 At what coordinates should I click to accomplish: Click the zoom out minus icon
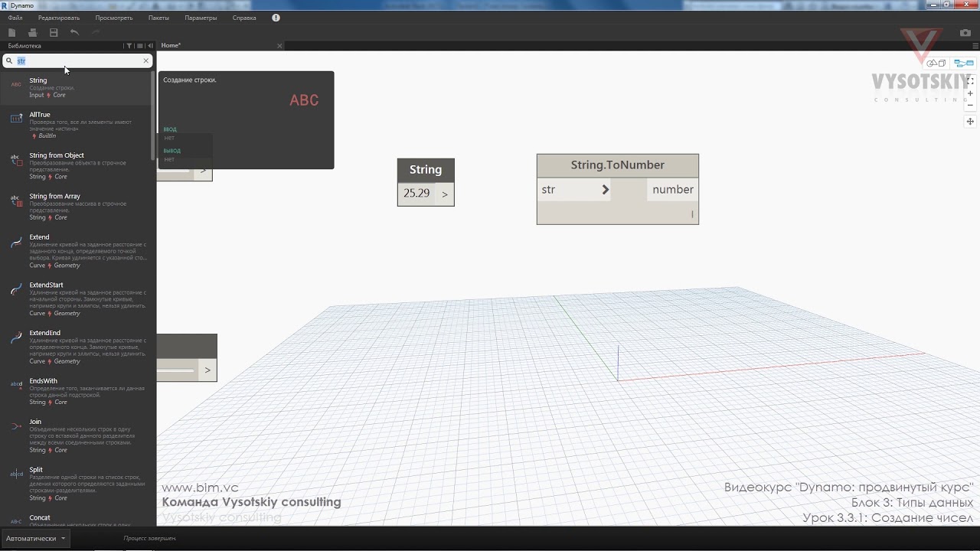[x=970, y=106]
